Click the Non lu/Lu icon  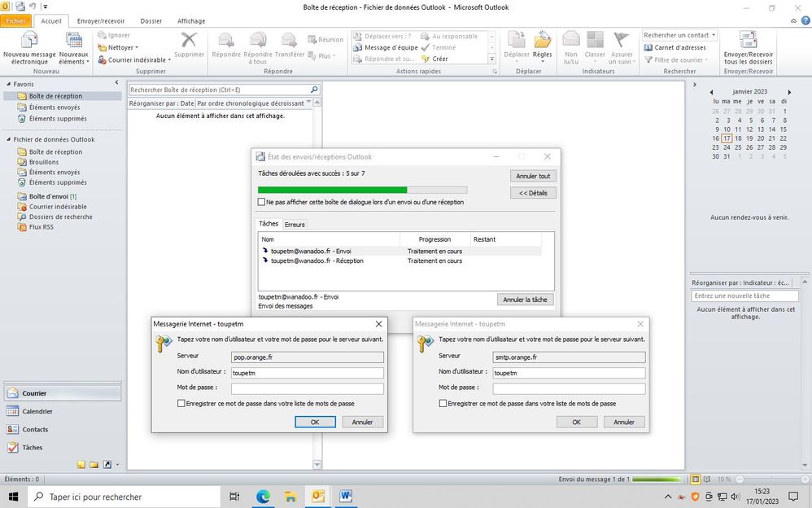coord(570,48)
